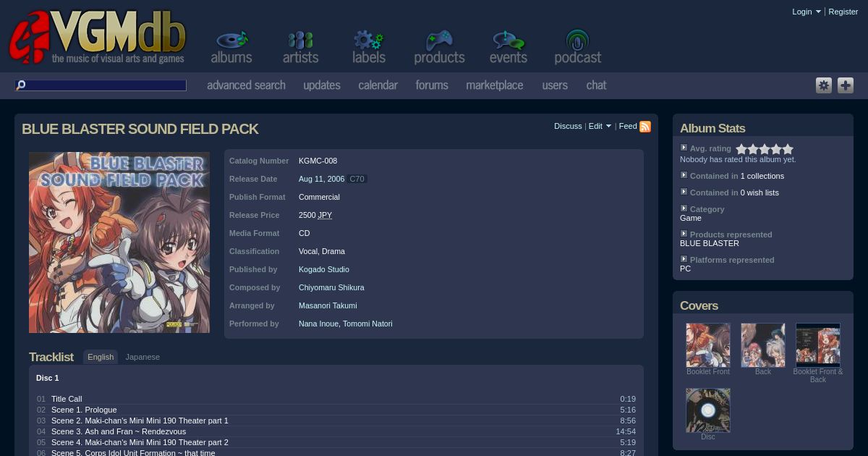Open the Booklet Front cover thumbnail

(708, 345)
